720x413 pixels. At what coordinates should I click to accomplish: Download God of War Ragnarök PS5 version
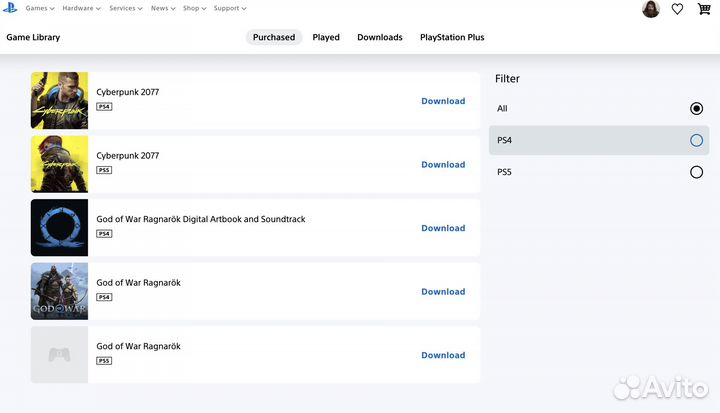tap(443, 355)
